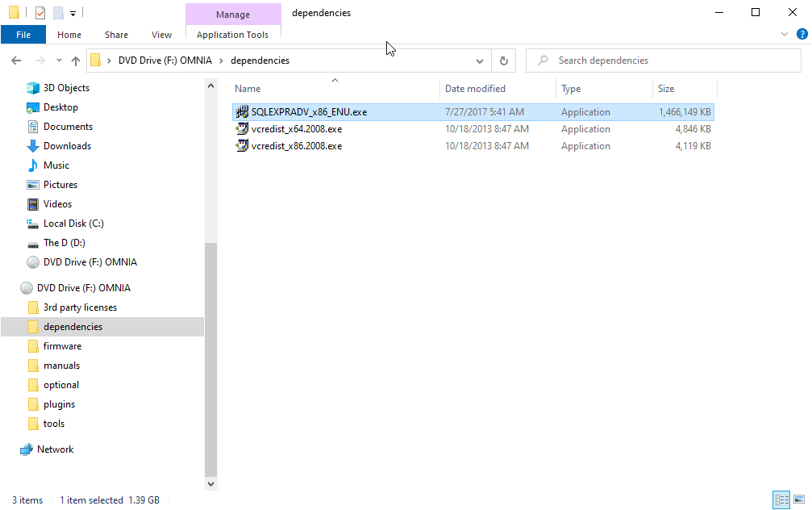Select the vcredist_x64.2008.exe file
Viewport: 812px width, 510px height.
click(x=296, y=129)
